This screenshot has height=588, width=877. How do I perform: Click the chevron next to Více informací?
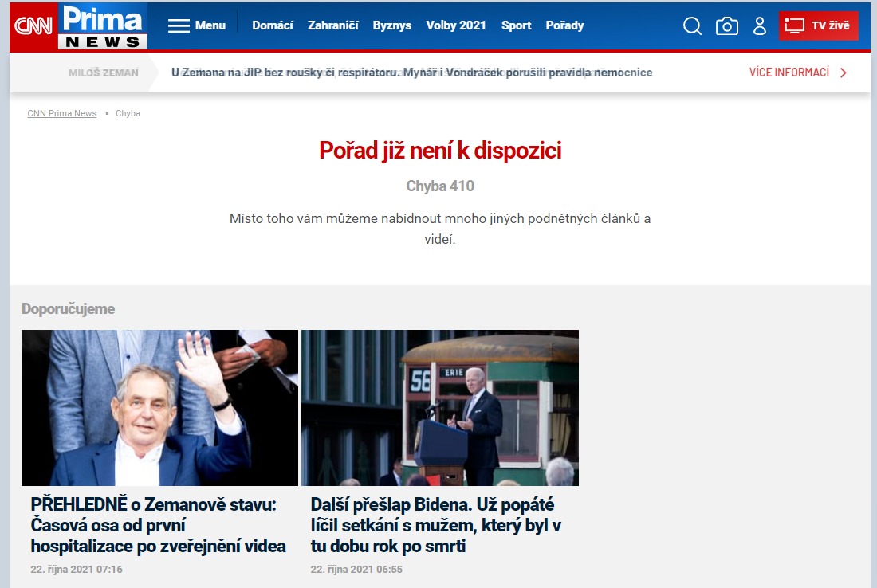coord(844,73)
